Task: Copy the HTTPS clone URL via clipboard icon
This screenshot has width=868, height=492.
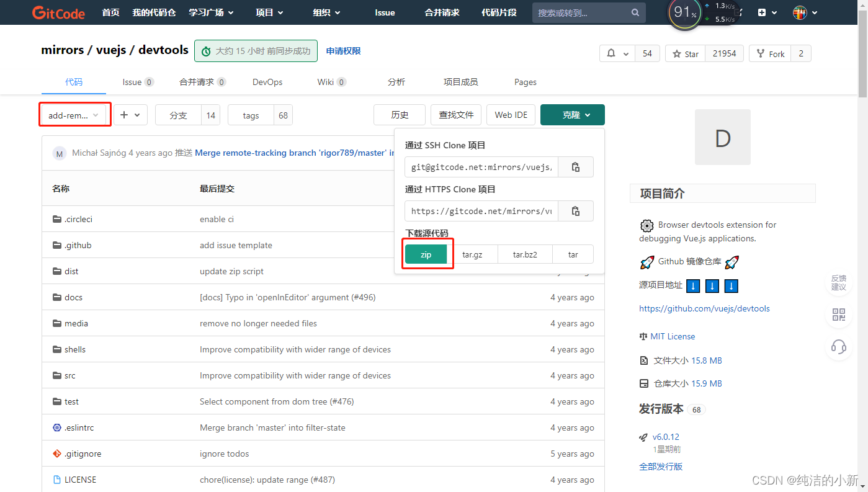Action: tap(575, 210)
